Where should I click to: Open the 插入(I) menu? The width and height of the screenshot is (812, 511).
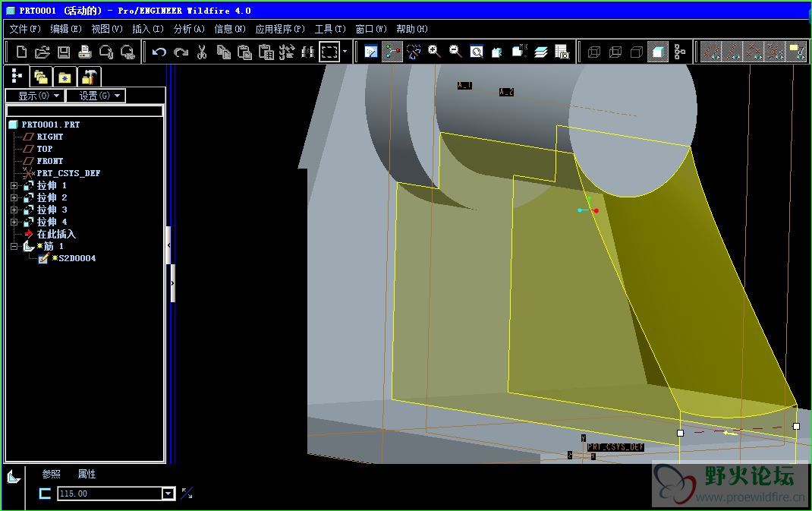(147, 29)
